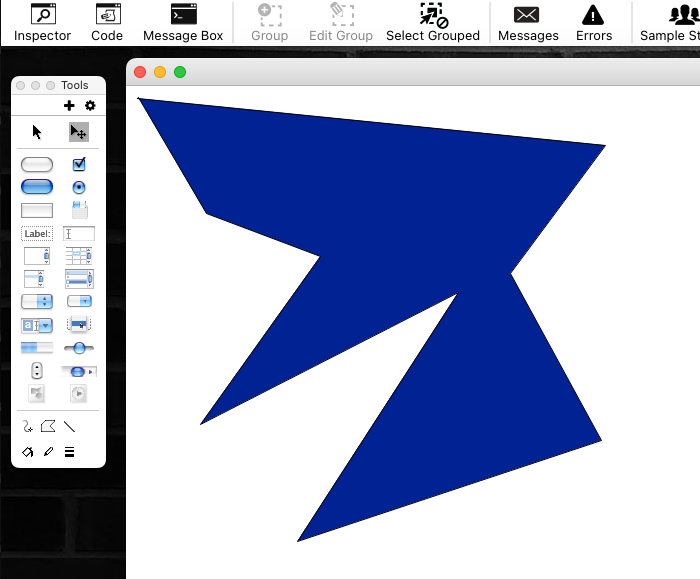This screenshot has height=579, width=700.
Task: Select the paint bucket fill tool
Action: [28, 452]
